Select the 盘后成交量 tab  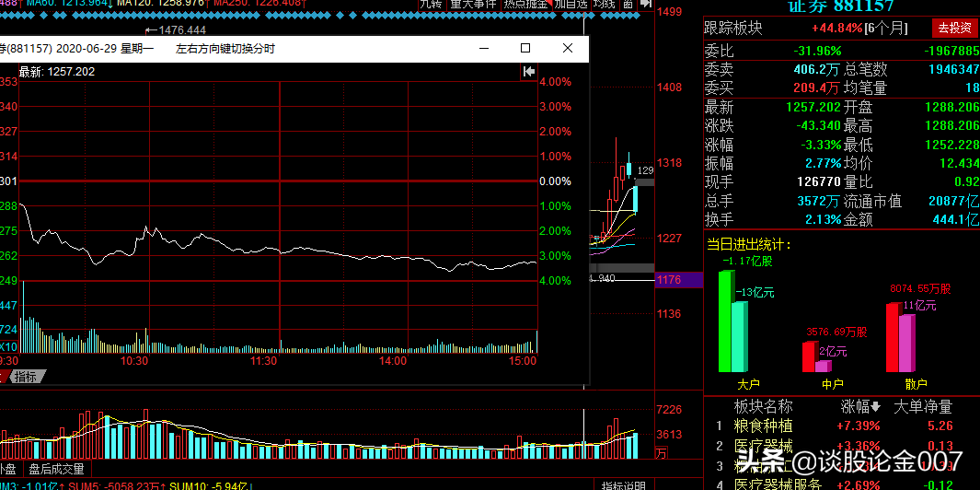(x=55, y=469)
